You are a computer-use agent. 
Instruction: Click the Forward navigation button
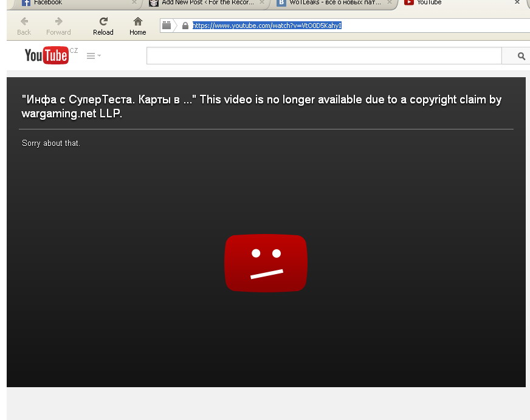pos(58,26)
